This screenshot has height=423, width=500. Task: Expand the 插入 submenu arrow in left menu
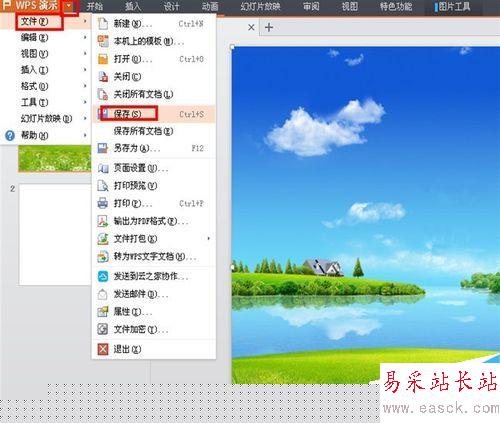tap(85, 70)
